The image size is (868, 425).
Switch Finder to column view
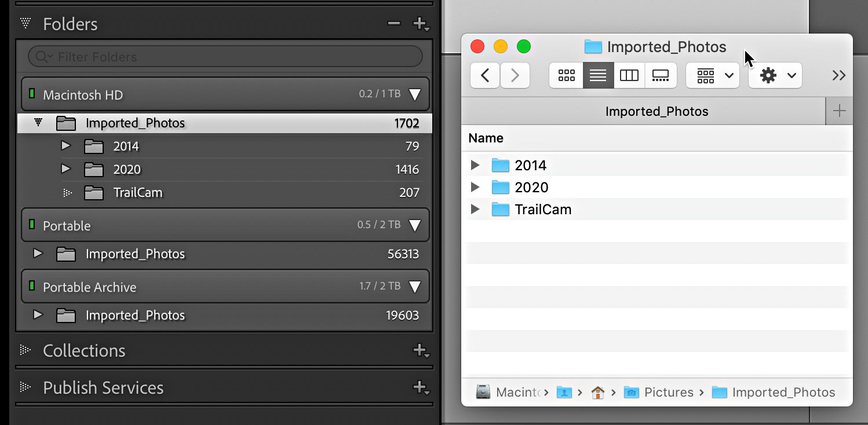point(629,75)
